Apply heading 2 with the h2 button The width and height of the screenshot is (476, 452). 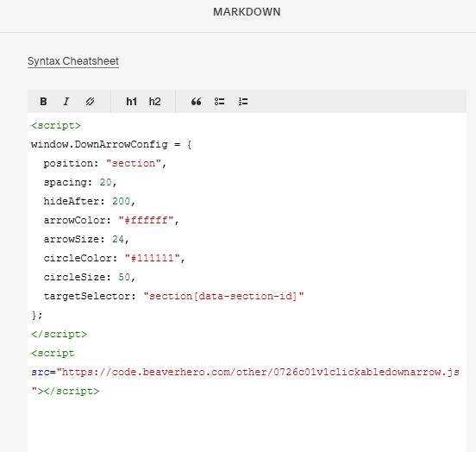pyautogui.click(x=154, y=102)
